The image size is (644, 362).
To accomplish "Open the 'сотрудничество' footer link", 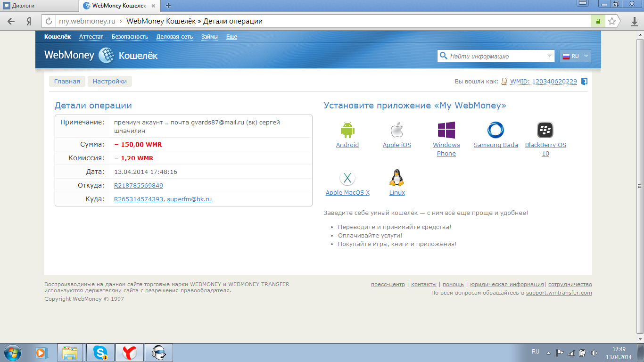I will click(570, 284).
